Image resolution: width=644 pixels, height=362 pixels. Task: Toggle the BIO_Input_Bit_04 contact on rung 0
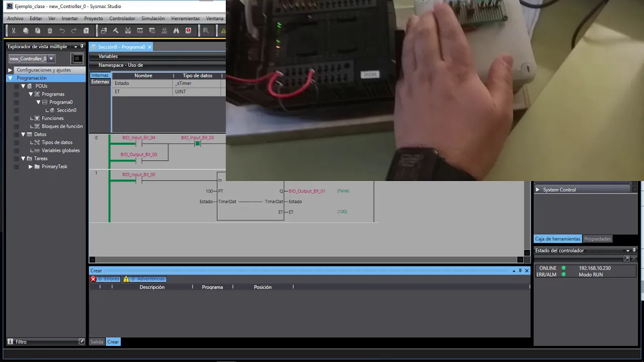(139, 144)
